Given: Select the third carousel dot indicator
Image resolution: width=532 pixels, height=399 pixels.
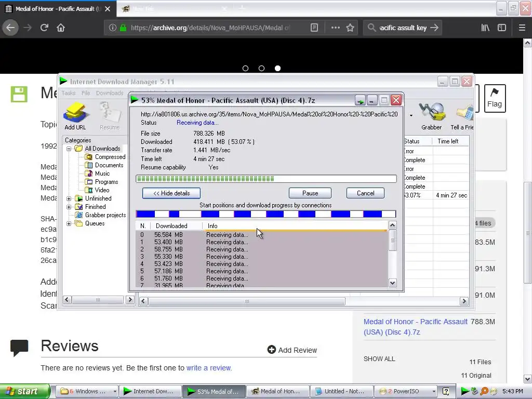Looking at the screenshot, I should (x=277, y=68).
